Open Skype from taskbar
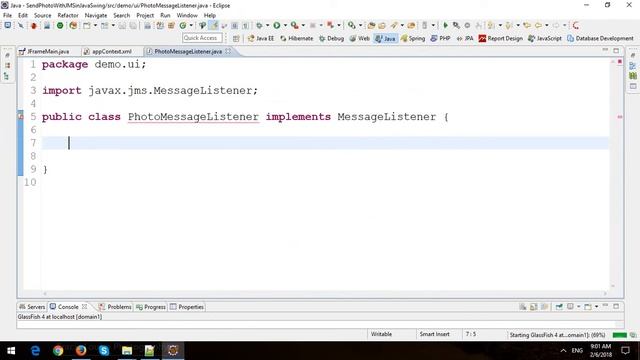Screen dimensions: 640x360 click(x=104, y=350)
